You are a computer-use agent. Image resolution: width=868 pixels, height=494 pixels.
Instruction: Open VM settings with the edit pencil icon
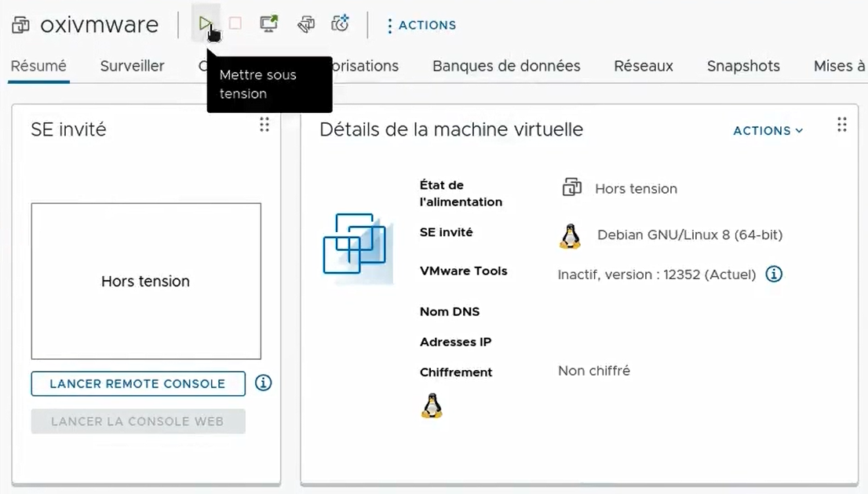(x=305, y=24)
